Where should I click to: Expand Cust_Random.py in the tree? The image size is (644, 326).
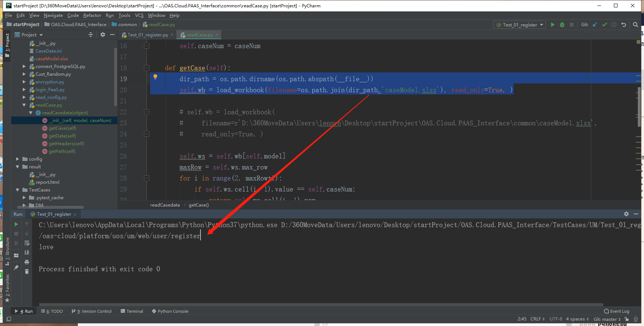[x=24, y=74]
